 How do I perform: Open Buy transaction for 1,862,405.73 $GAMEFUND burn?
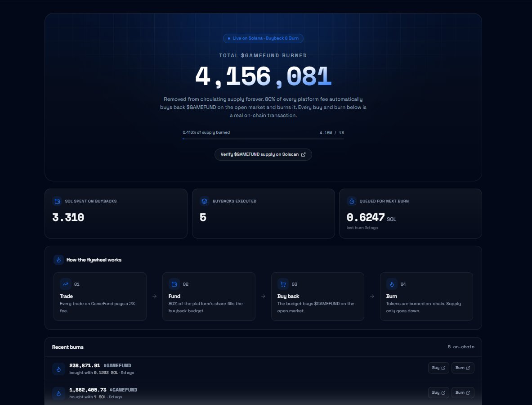pos(439,392)
